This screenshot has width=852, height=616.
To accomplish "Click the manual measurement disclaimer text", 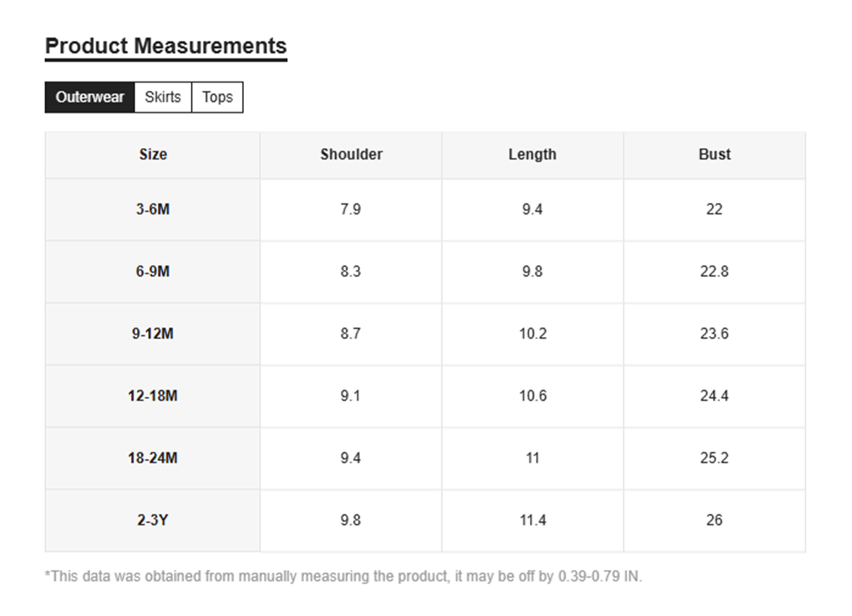I will pos(343,576).
